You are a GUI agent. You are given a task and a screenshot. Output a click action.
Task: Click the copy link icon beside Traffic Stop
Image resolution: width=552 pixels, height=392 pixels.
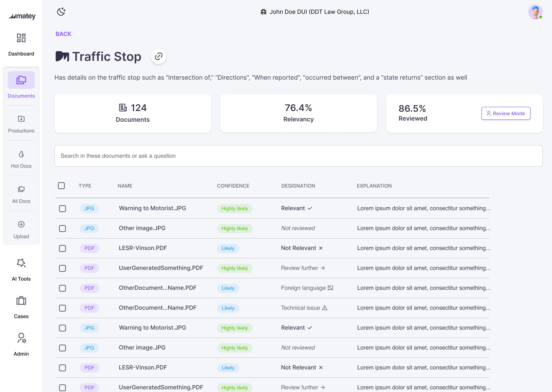(x=159, y=56)
